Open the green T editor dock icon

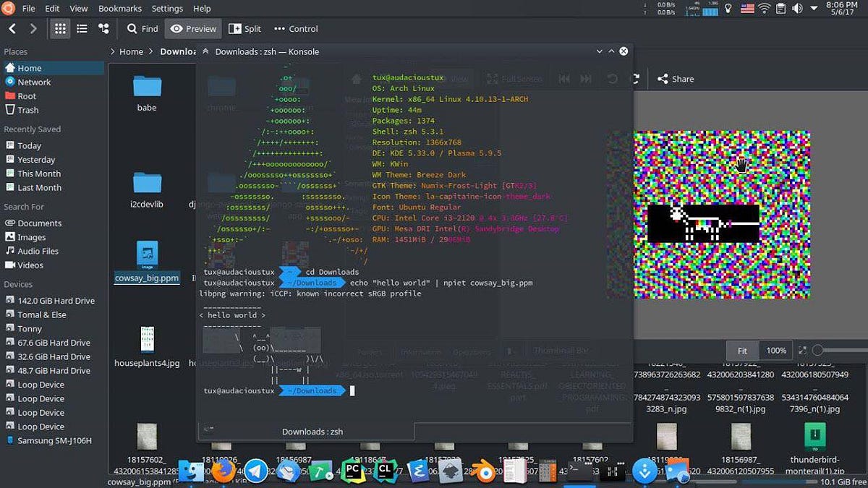pos(320,471)
